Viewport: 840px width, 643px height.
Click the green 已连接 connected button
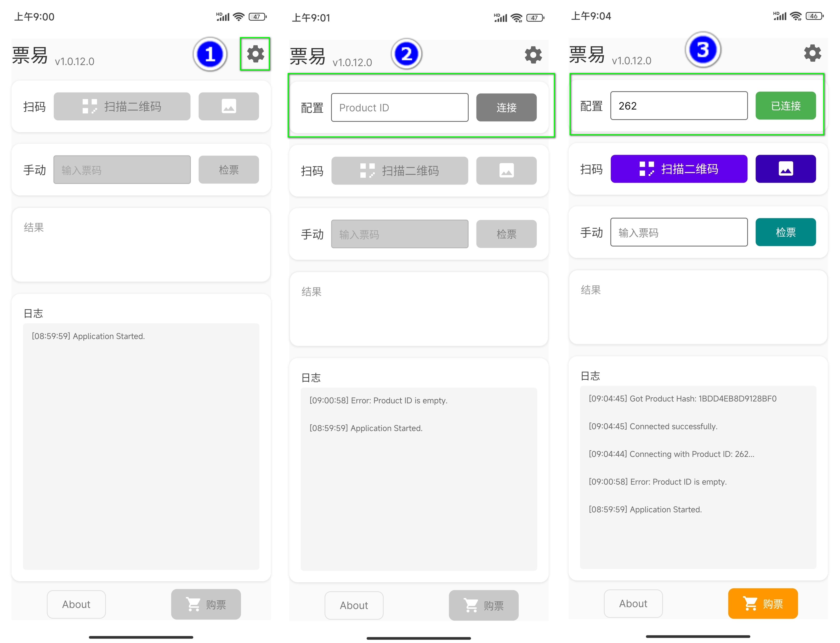coord(785,106)
